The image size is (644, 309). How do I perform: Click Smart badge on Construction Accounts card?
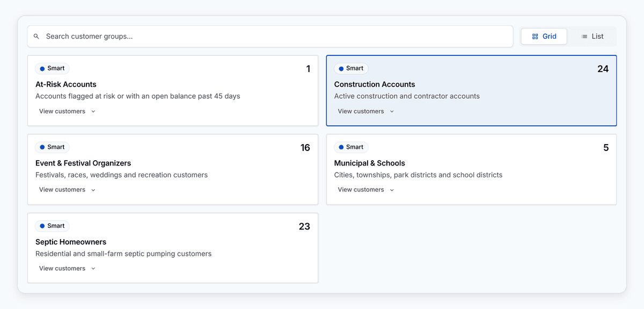351,68
